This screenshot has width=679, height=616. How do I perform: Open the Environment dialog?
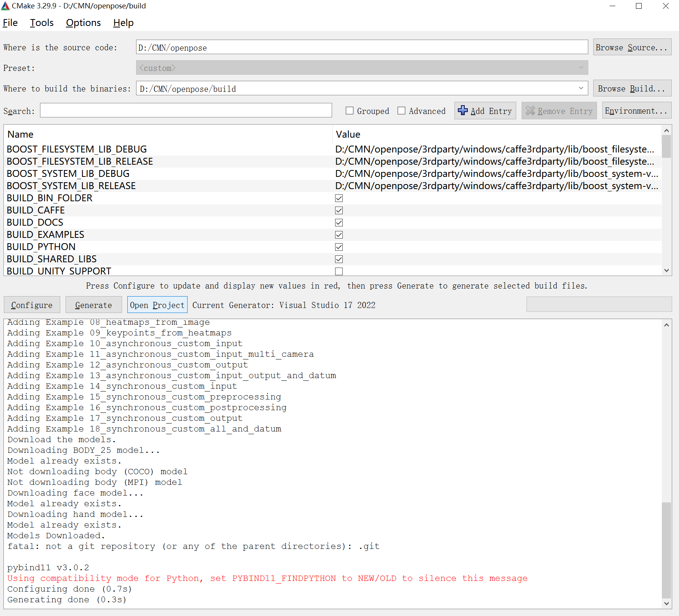[636, 111]
